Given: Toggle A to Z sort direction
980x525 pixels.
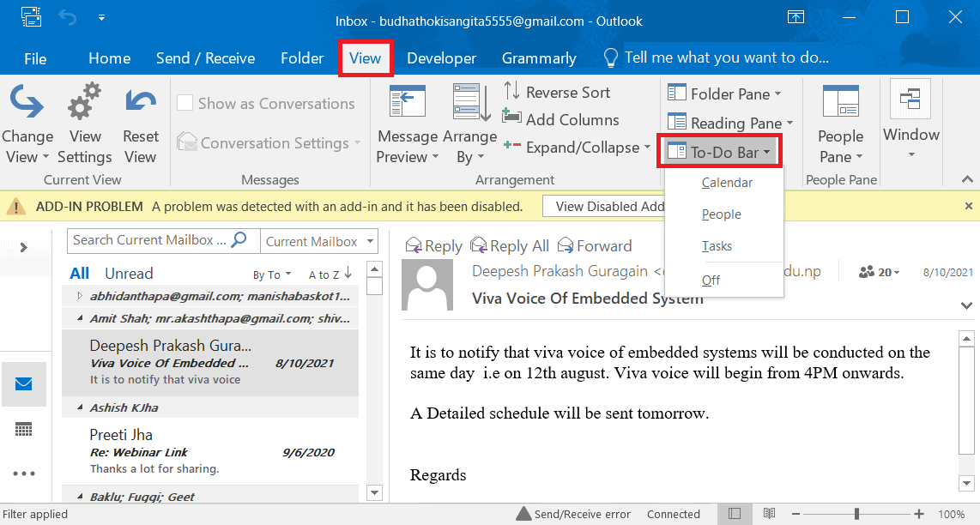Looking at the screenshot, I should (330, 274).
